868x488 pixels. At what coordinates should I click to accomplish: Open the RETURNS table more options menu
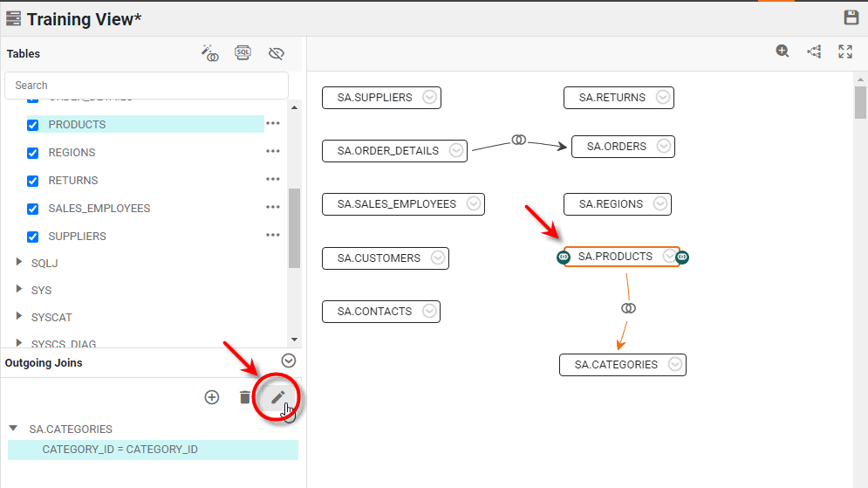pyautogui.click(x=273, y=180)
